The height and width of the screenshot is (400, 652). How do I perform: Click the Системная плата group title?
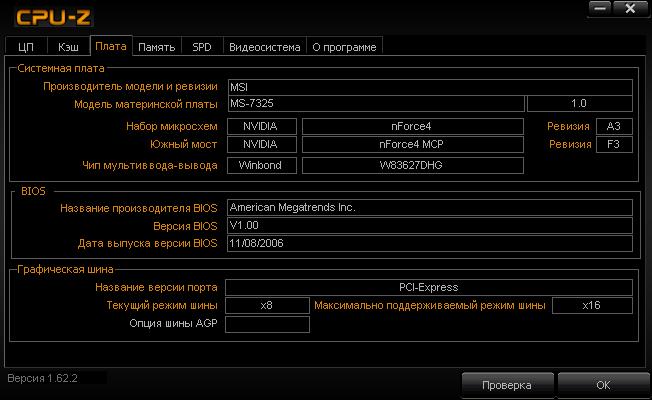(61, 68)
